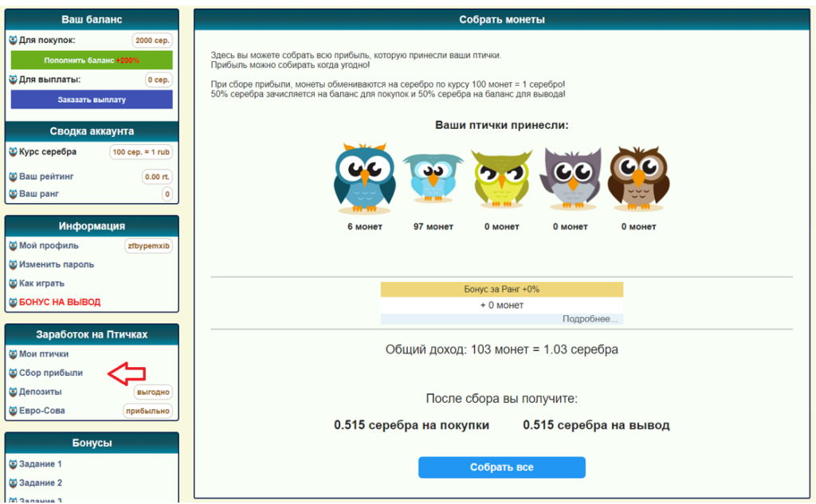Open the БОНУС НА ВЫВОД link
Screen dimensions: 816x504
point(60,303)
